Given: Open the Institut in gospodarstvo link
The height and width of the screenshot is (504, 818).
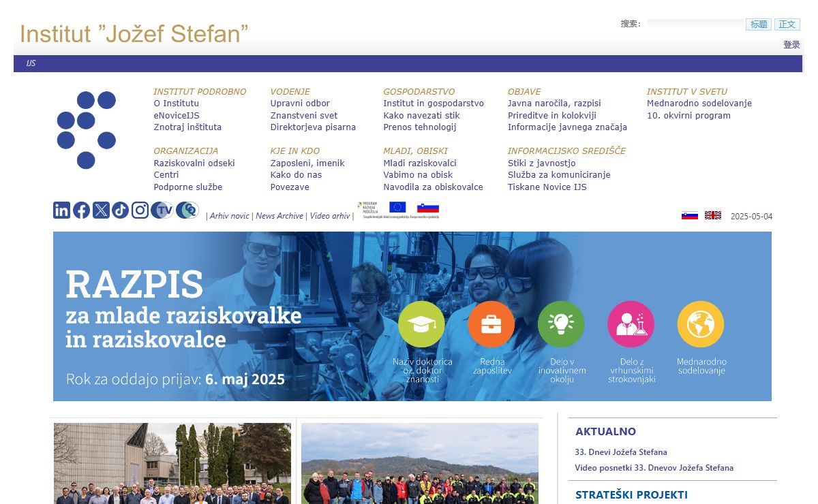Looking at the screenshot, I should click(x=434, y=104).
